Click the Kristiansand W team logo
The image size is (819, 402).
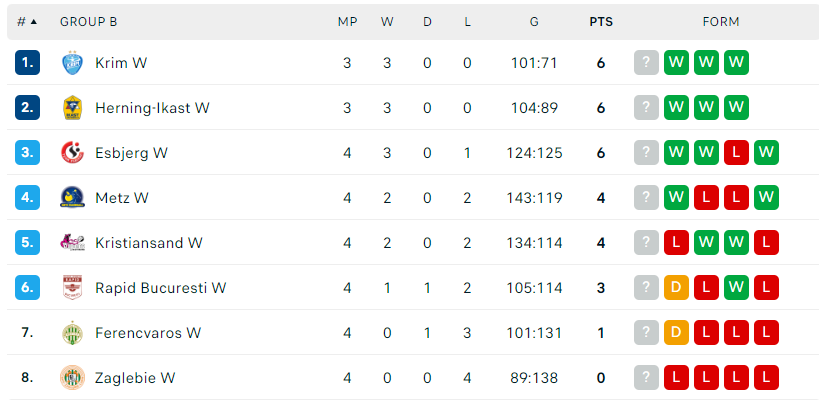71,243
